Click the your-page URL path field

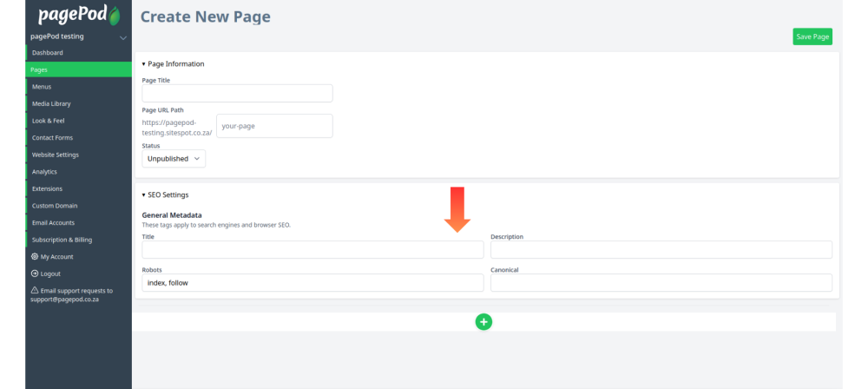point(274,126)
